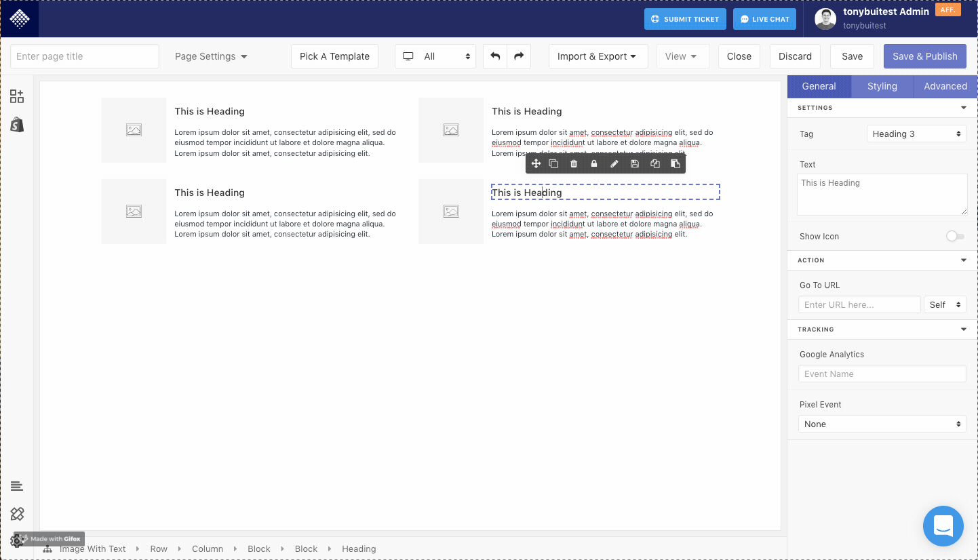Click the Close button

(x=739, y=56)
